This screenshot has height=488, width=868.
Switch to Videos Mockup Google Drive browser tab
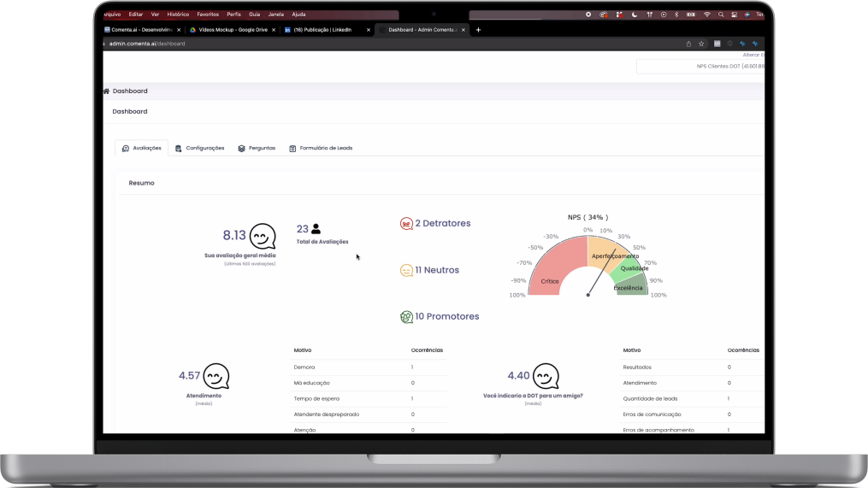[x=233, y=30]
